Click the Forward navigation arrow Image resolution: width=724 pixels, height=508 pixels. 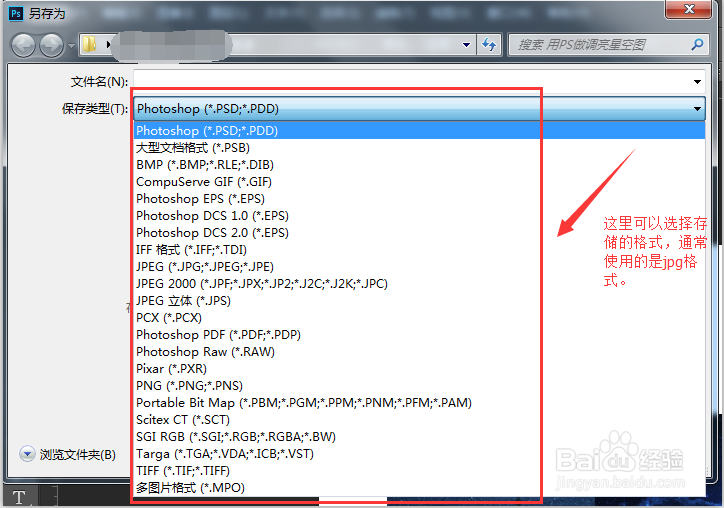(x=51, y=45)
